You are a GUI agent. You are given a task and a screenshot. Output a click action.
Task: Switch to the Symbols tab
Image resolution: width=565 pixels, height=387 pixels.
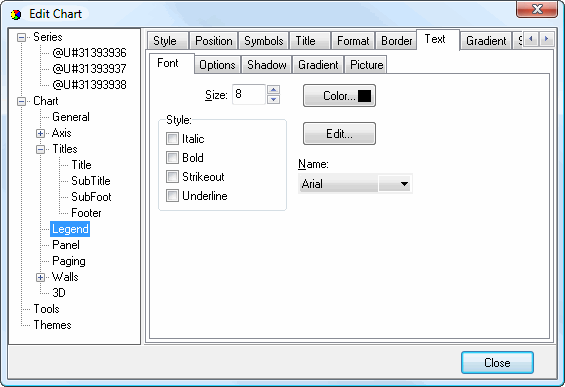264,41
